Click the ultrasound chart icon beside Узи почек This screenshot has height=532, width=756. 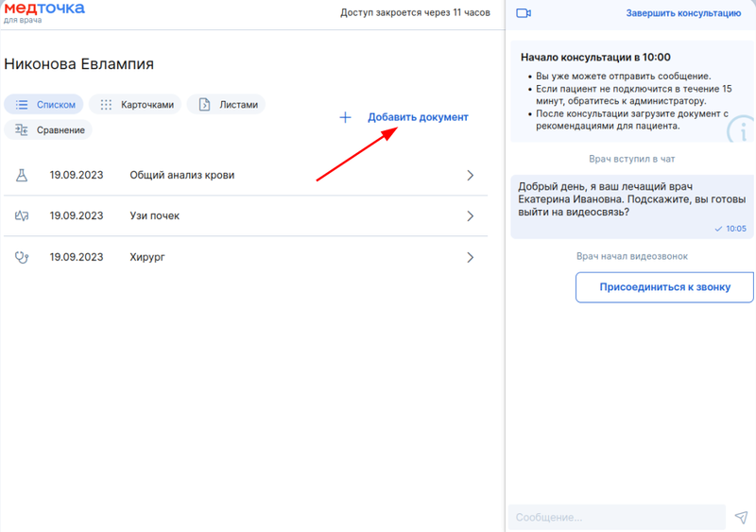click(22, 215)
